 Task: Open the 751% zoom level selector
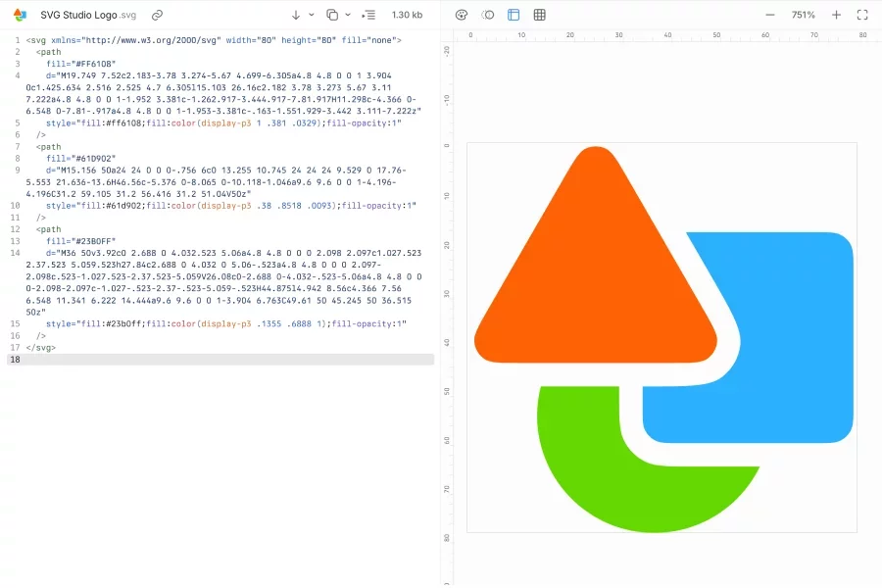(x=802, y=15)
